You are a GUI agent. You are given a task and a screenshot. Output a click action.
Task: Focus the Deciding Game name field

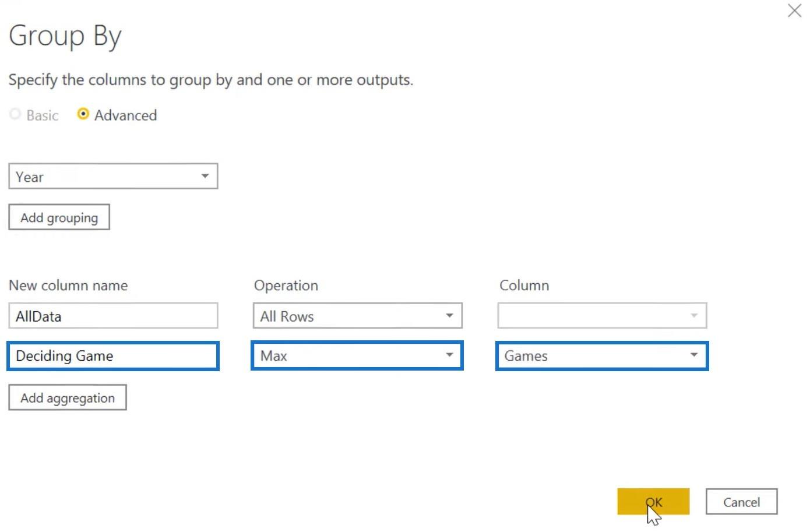pos(113,356)
